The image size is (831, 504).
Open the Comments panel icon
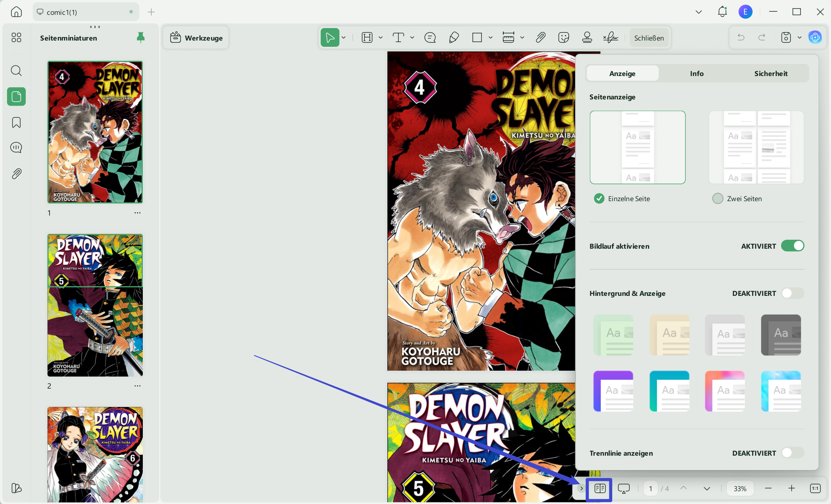[16, 147]
